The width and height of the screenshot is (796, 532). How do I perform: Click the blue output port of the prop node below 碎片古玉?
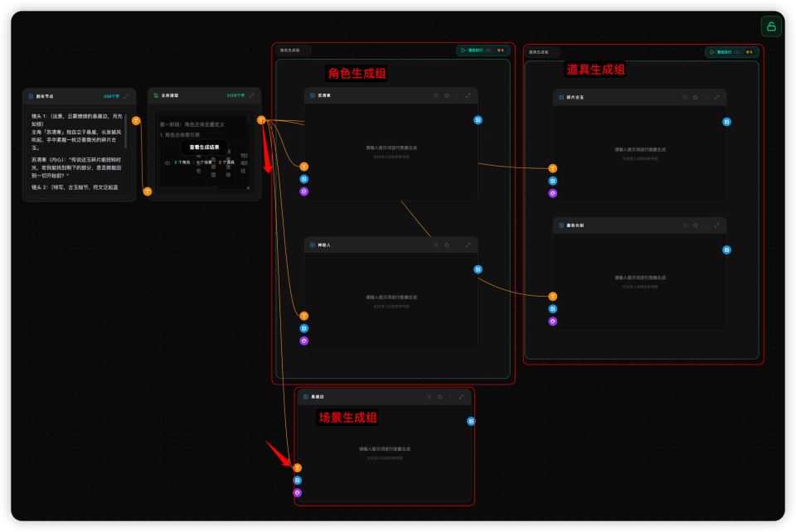click(x=726, y=249)
